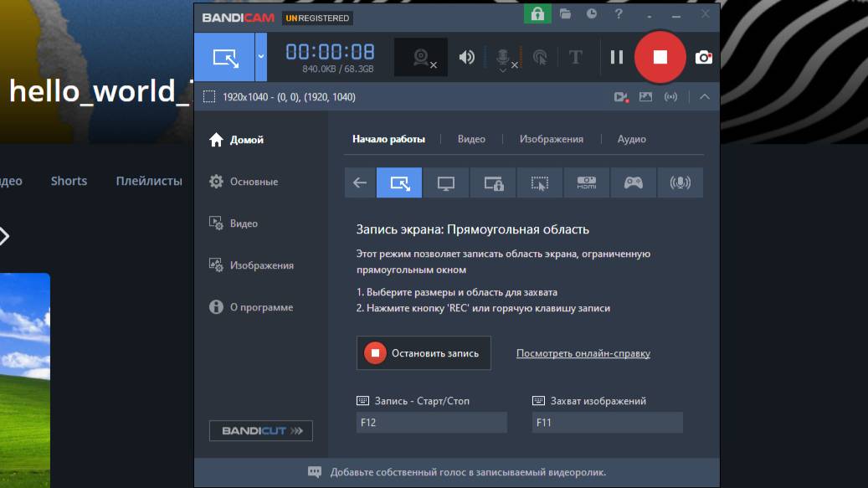
Task: Click the back arrow mode button
Action: click(x=360, y=182)
